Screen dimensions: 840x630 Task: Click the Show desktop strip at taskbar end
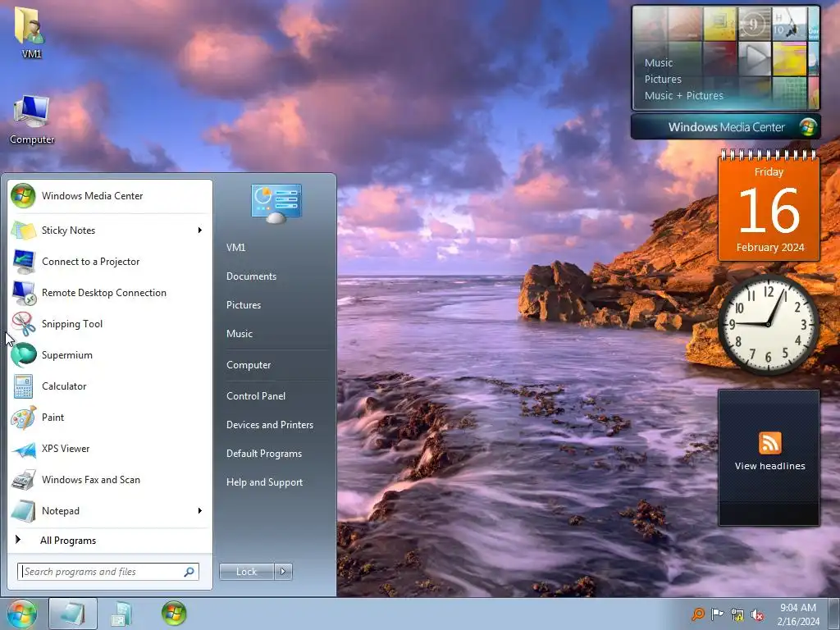click(x=834, y=614)
